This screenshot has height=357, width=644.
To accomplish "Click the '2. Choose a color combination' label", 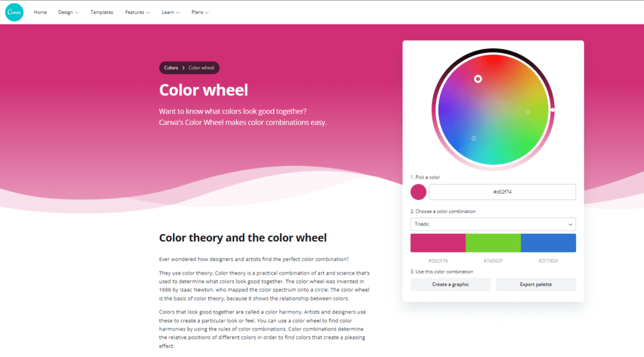I will click(443, 211).
